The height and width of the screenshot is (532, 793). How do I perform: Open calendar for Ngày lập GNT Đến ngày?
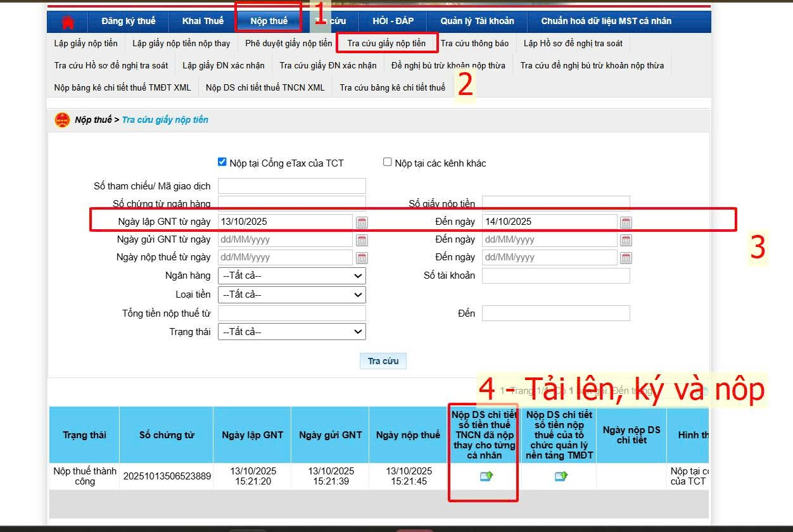tap(626, 222)
